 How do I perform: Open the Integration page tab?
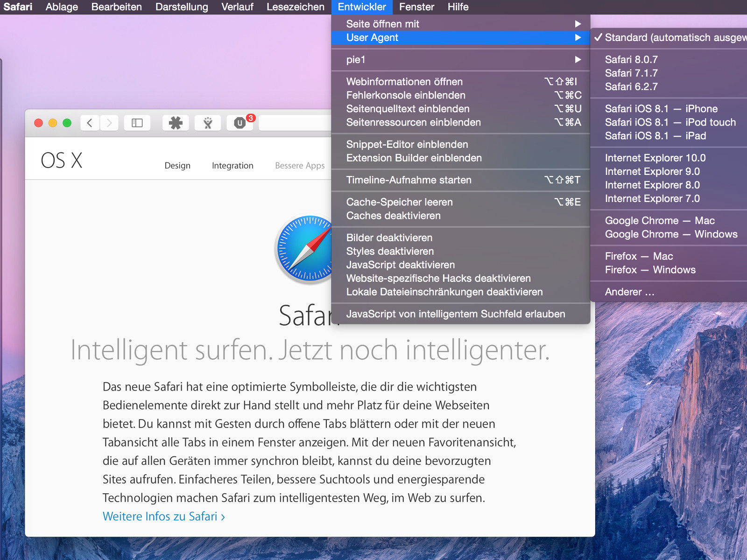click(233, 166)
